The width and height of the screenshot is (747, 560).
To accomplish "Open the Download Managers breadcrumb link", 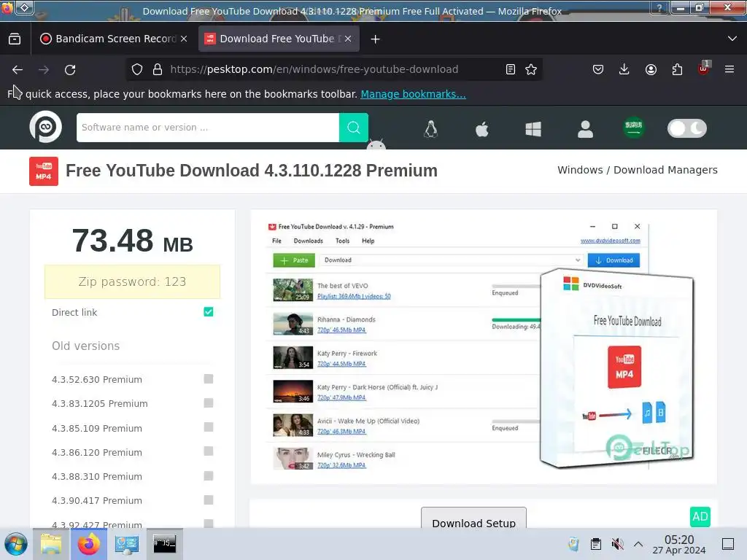I will [665, 170].
